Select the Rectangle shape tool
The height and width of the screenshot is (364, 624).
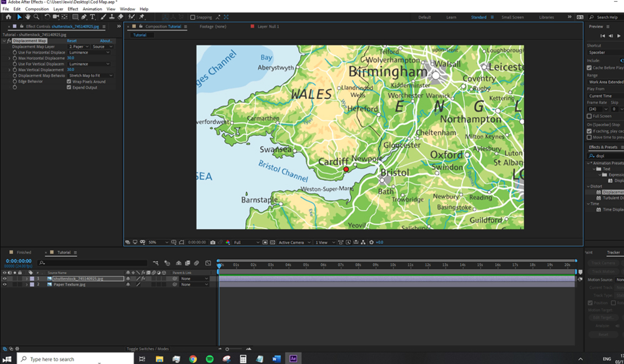click(x=75, y=17)
